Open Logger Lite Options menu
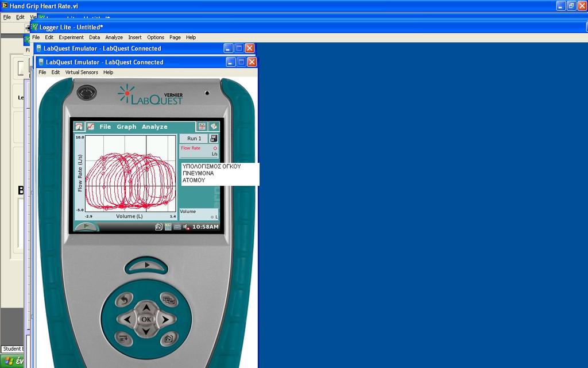 click(x=156, y=37)
